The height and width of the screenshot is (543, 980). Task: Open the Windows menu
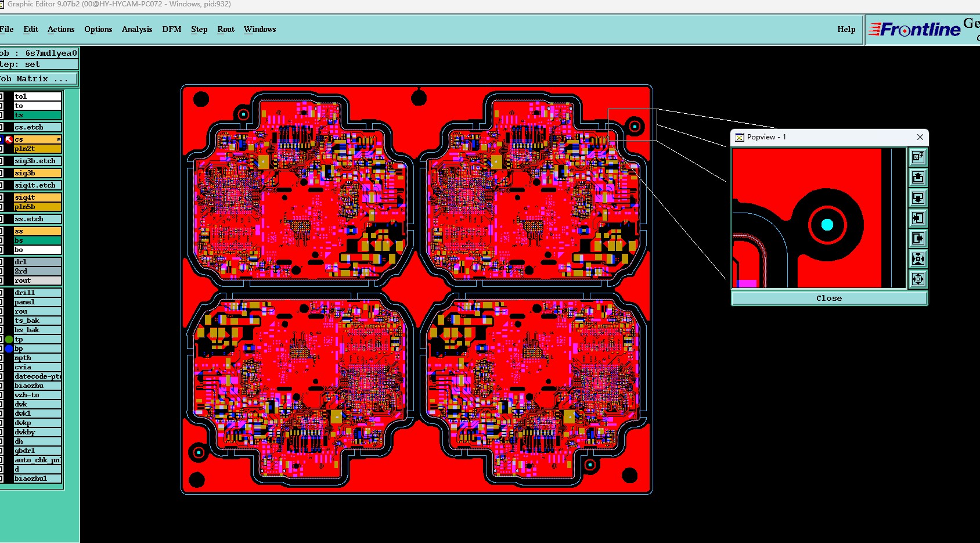(x=260, y=29)
